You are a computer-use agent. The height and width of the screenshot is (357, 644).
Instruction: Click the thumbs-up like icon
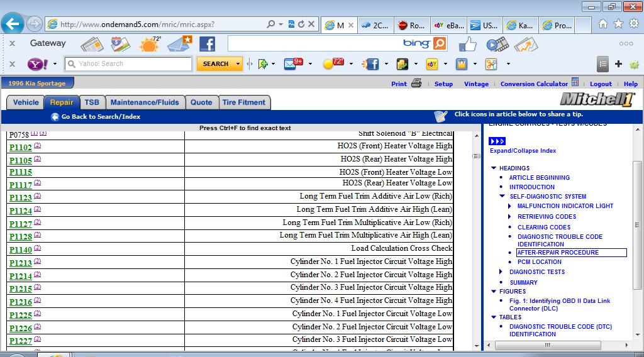tap(467, 44)
